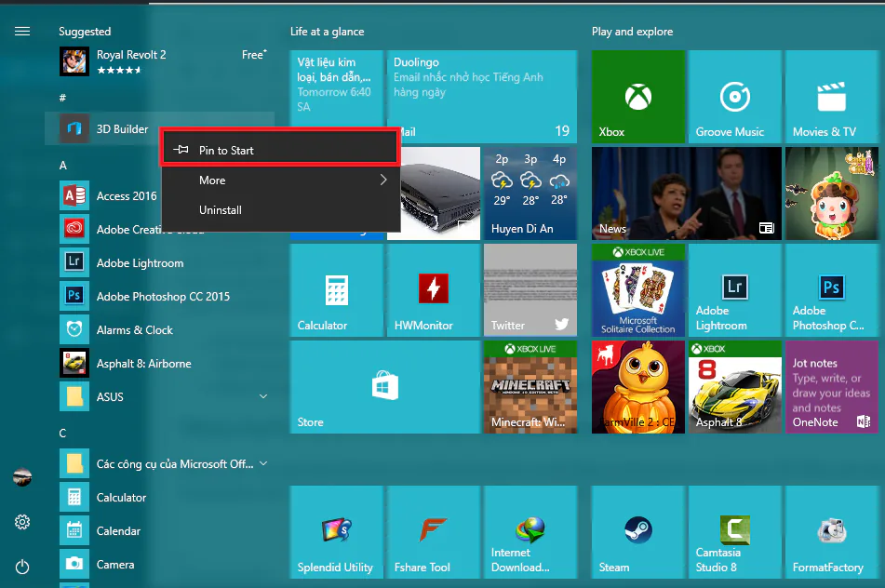
Task: Click the Life at a glance group title
Action: 327,32
